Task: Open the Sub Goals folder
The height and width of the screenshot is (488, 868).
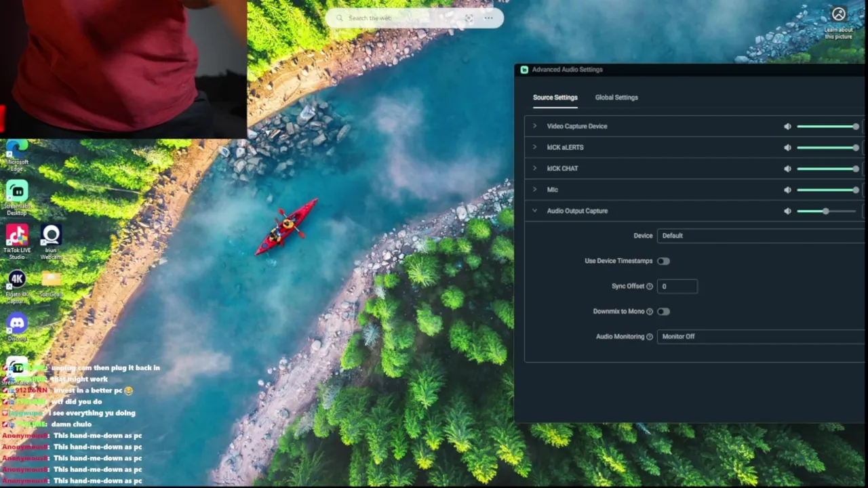Action: (51, 284)
